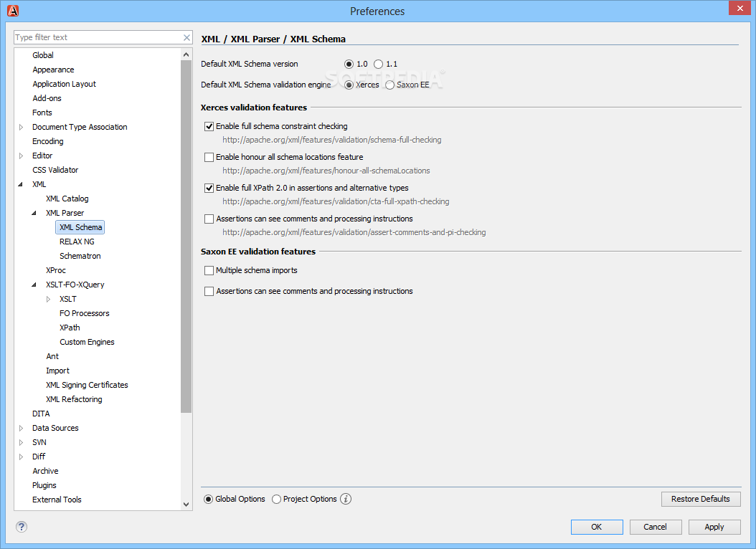Select Global Options radio button

pos(208,500)
